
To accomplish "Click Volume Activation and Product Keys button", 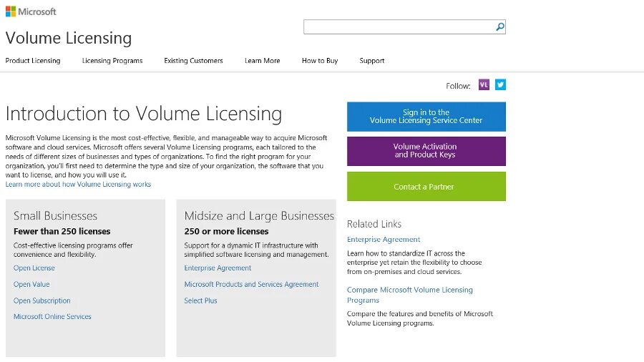I will point(426,151).
